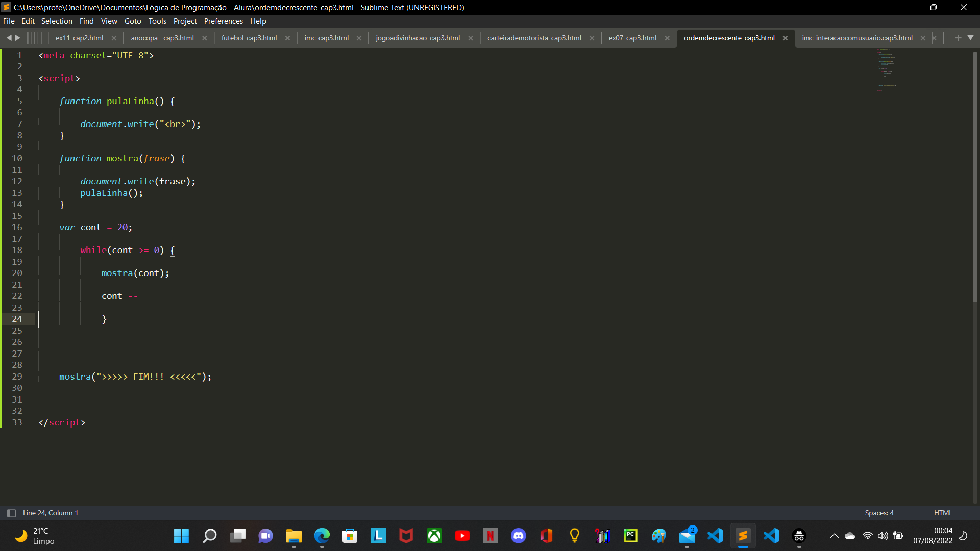The width and height of the screenshot is (980, 551).
Task: Close the carteirademotorista_cap3.html tab
Action: tap(592, 38)
